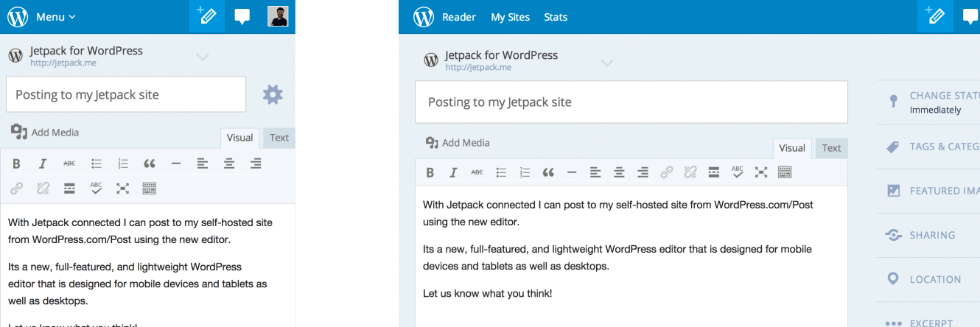
Task: Toggle Strikethrough in the wide desktop editor toolbar
Action: point(477,172)
